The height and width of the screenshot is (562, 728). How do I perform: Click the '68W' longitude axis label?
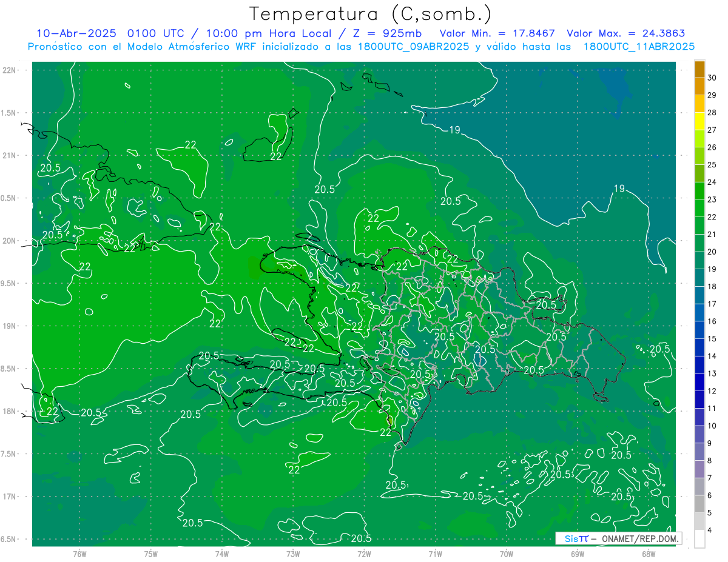pos(649,554)
